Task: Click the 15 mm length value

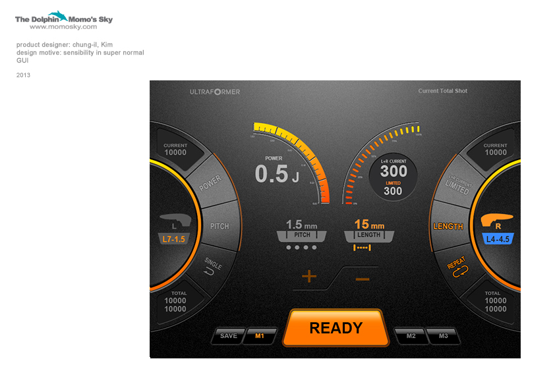Action: pyautogui.click(x=369, y=224)
